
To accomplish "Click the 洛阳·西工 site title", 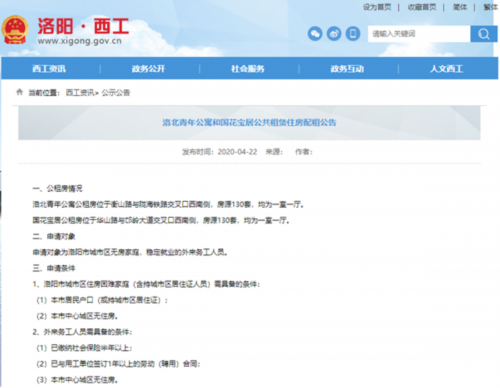I will click(83, 26).
